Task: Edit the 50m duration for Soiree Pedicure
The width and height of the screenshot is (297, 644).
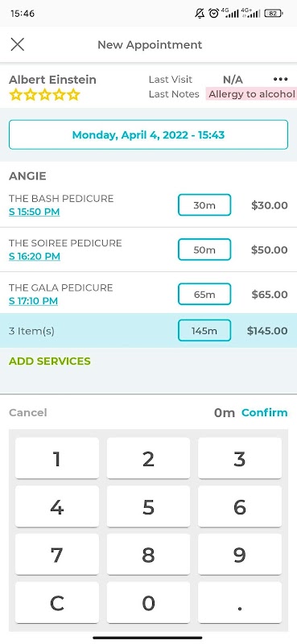Action: tap(204, 250)
